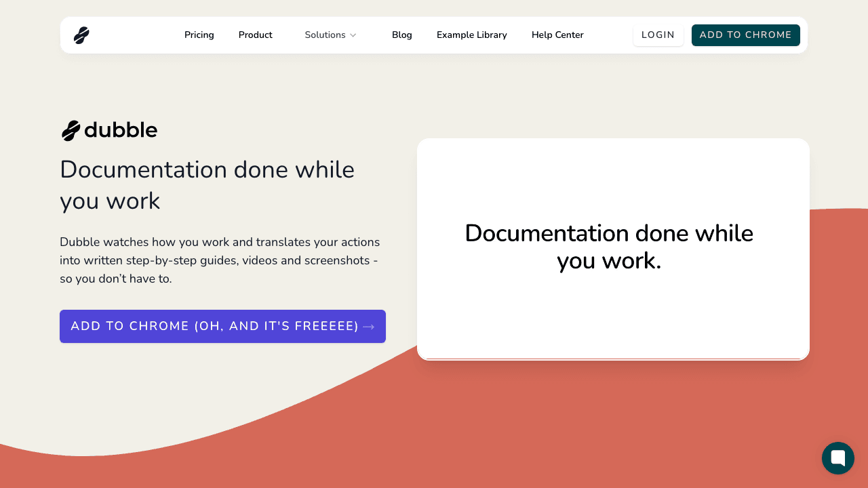The width and height of the screenshot is (868, 488).
Task: Click the Dubble leaf logo above the headline
Action: pyautogui.click(x=70, y=129)
